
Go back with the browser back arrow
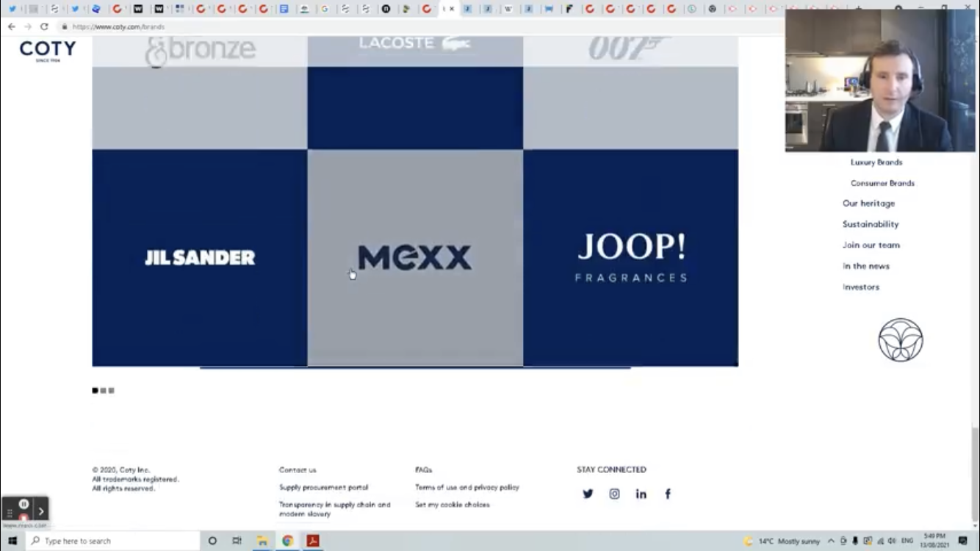11,26
